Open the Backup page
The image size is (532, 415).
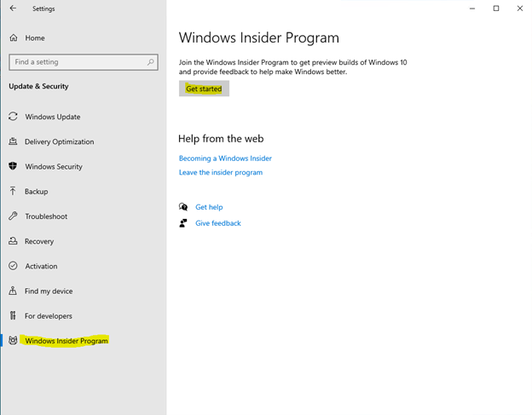37,192
